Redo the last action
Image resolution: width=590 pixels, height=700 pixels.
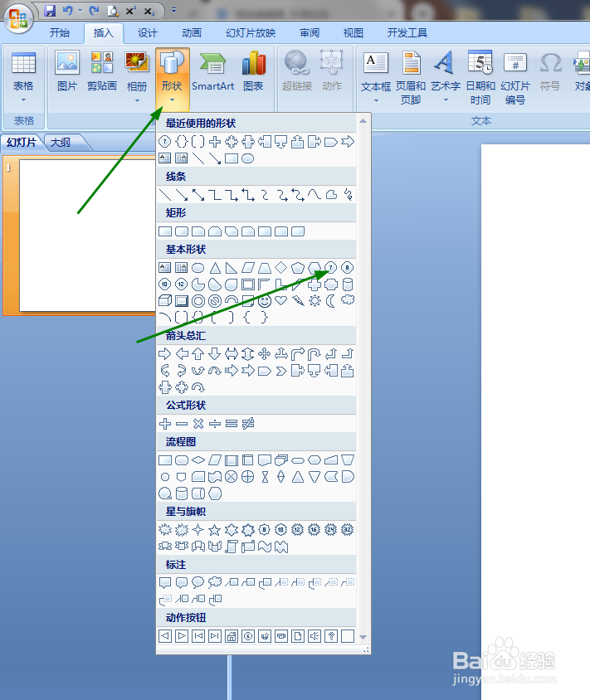(x=94, y=10)
